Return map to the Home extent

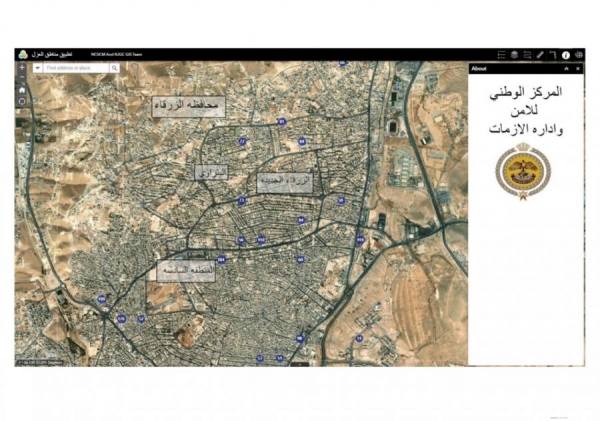point(22,89)
